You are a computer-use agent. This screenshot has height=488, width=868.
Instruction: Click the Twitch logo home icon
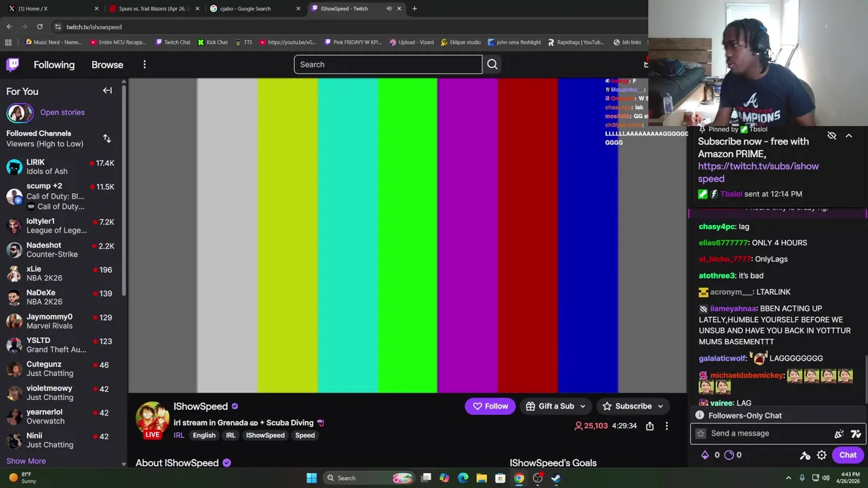pos(13,64)
